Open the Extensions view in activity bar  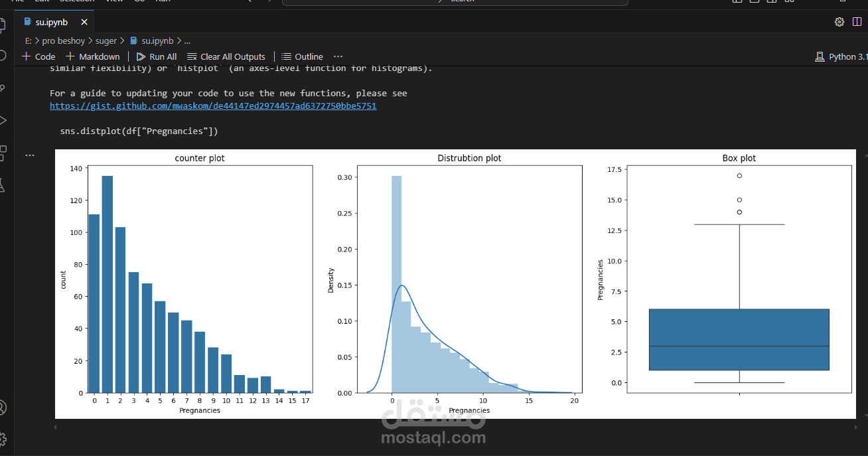tap(2, 153)
